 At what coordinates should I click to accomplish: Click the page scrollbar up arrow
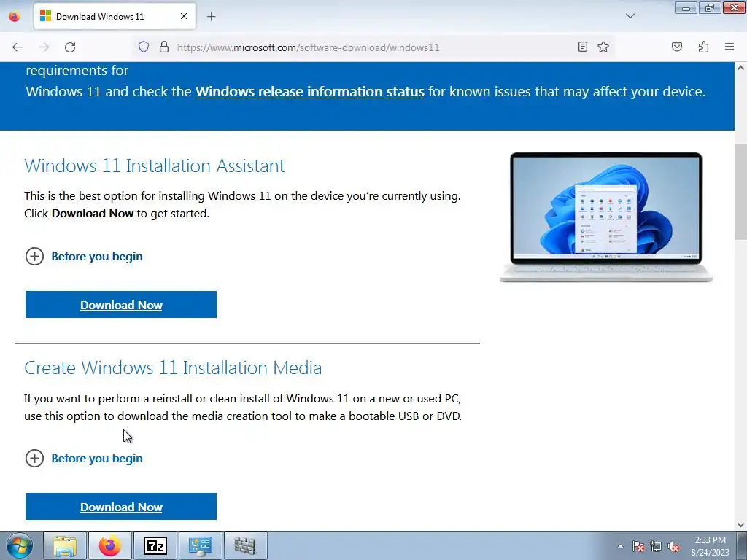740,68
